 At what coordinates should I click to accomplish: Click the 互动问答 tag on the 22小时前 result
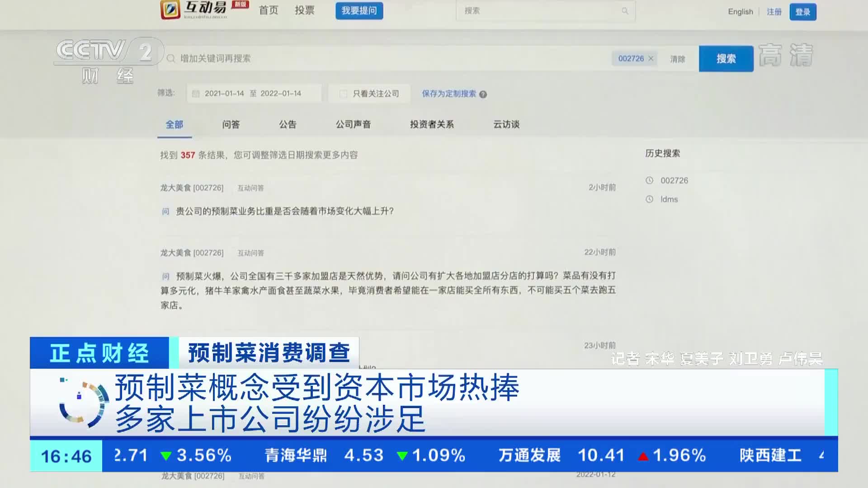coord(250,253)
